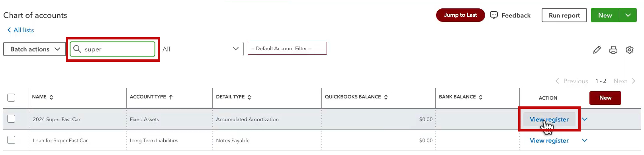Click the printer icon
This screenshot has width=644, height=155.
pyautogui.click(x=613, y=50)
